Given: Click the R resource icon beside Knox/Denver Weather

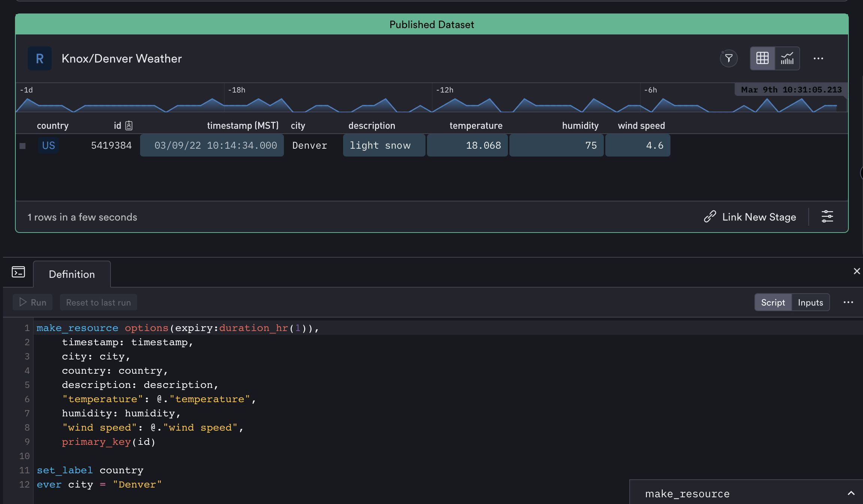Looking at the screenshot, I should coord(40,58).
